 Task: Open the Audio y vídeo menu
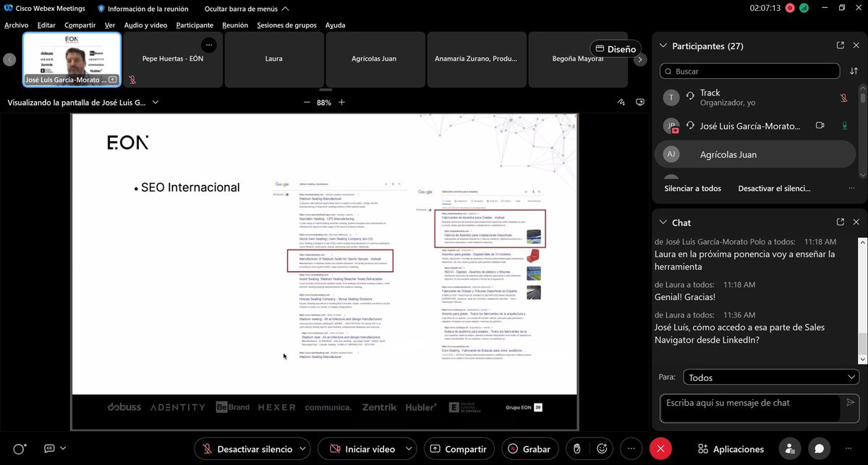[145, 25]
